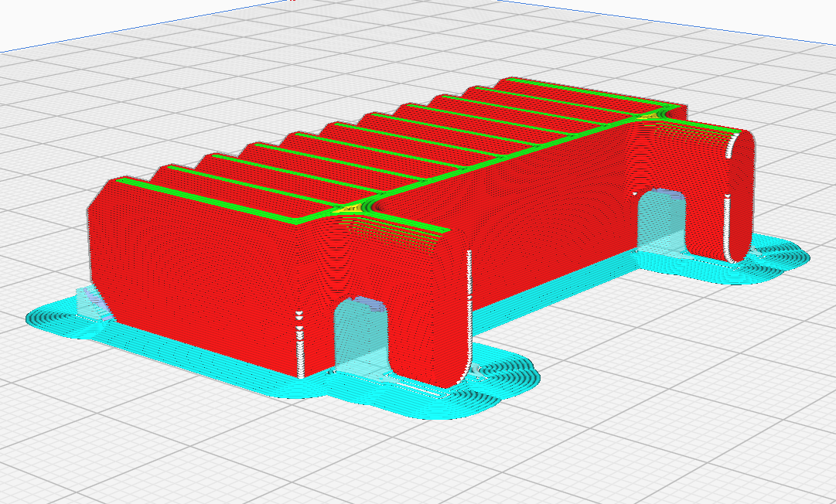Image resolution: width=836 pixels, height=504 pixels.
Task: Select the cyan brim under the front foot
Action: pyautogui.click(x=495, y=379)
